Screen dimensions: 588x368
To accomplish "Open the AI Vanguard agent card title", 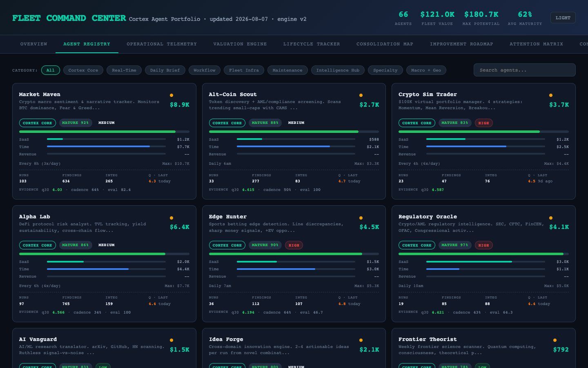I will pos(38,339).
